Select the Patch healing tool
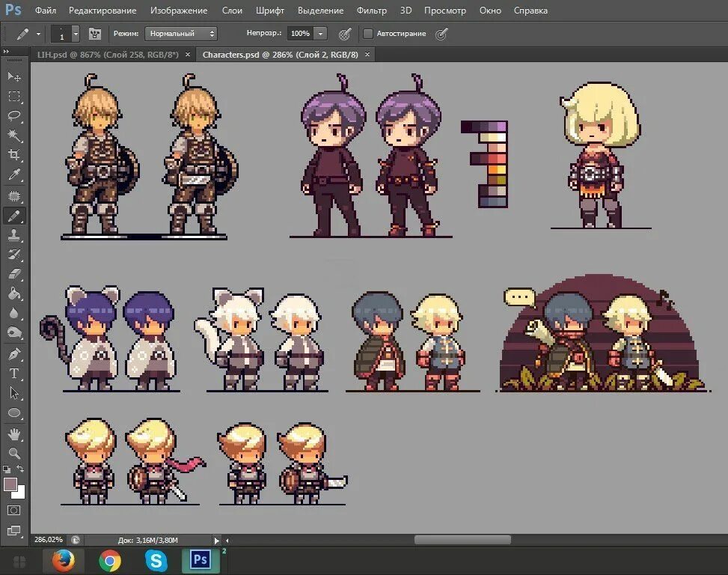Viewport: 728px width, 575px height. pyautogui.click(x=14, y=196)
